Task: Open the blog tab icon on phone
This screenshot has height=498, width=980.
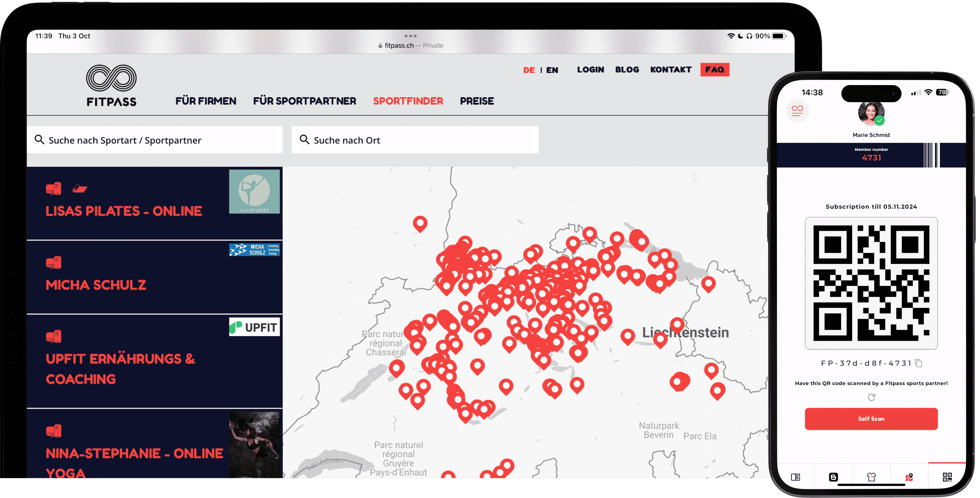Action: [833, 477]
